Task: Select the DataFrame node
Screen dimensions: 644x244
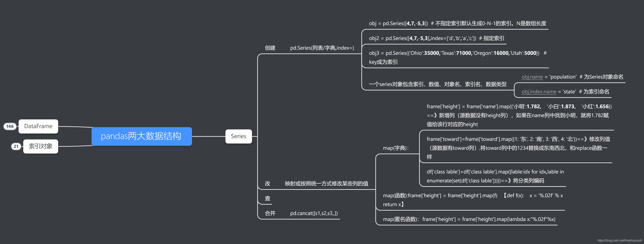Action: point(38,126)
